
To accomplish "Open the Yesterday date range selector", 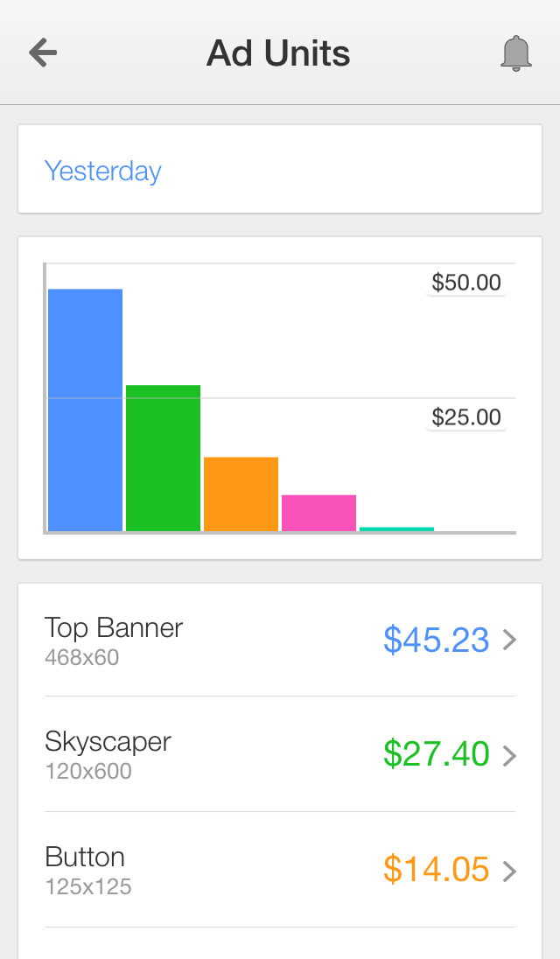I will 103,171.
